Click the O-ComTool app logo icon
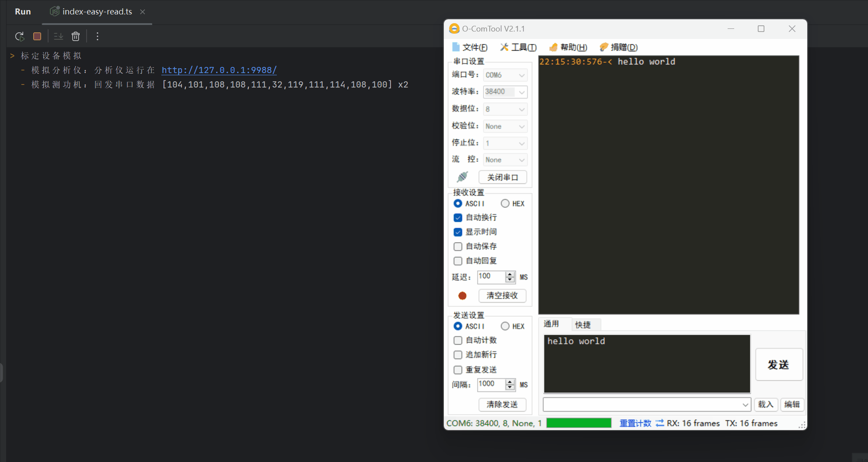868x462 pixels. click(x=454, y=28)
